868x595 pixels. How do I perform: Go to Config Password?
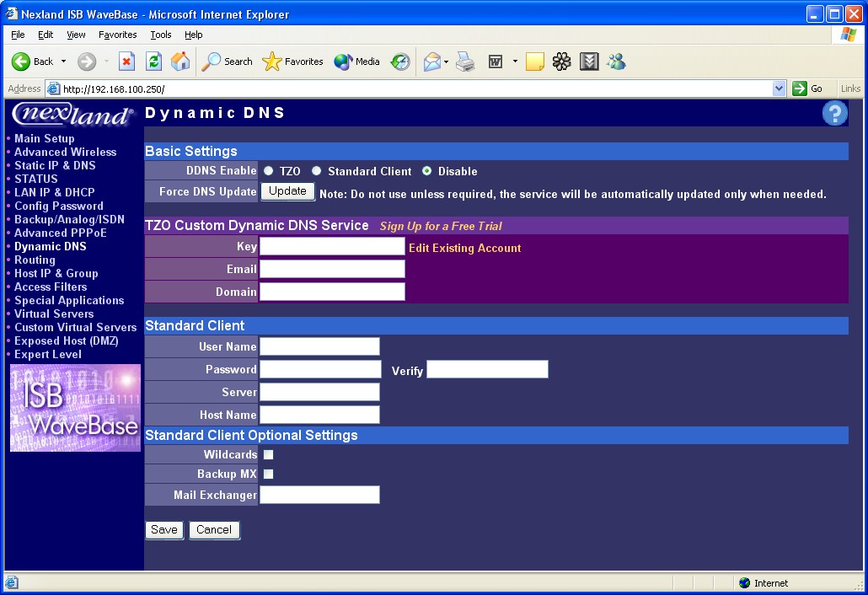59,206
